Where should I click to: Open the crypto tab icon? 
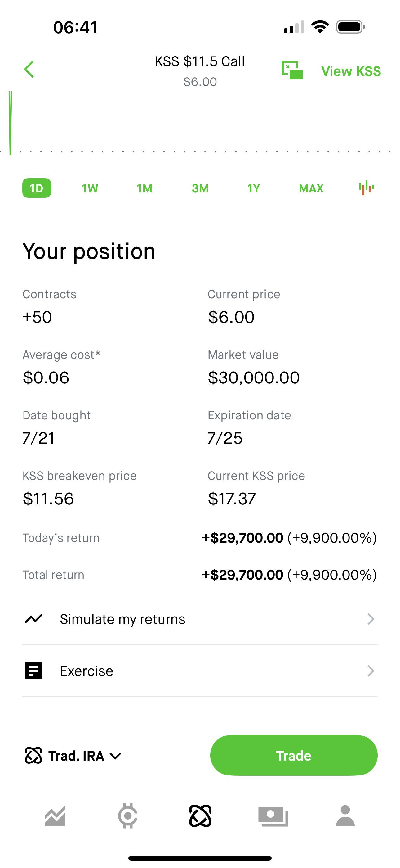tap(128, 816)
